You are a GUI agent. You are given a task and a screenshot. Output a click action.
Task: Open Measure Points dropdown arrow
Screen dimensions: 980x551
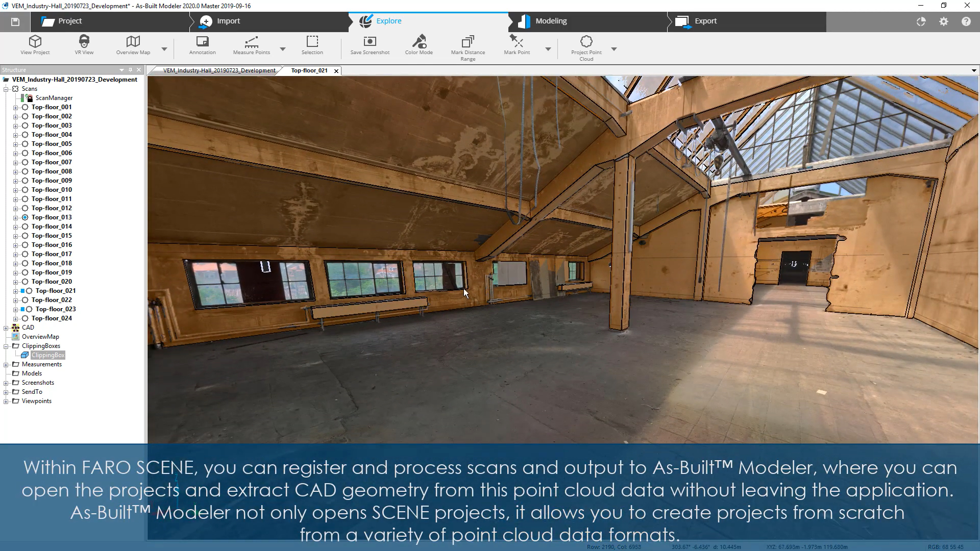pos(282,49)
